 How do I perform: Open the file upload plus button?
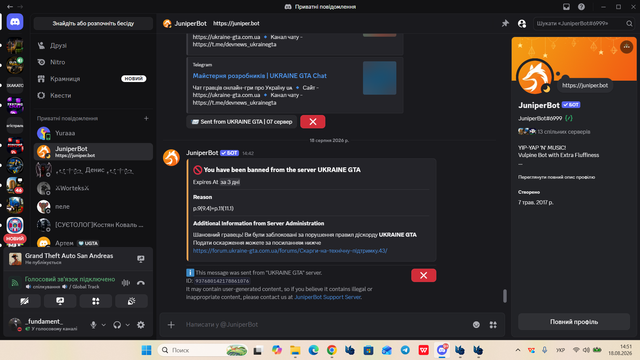171,325
